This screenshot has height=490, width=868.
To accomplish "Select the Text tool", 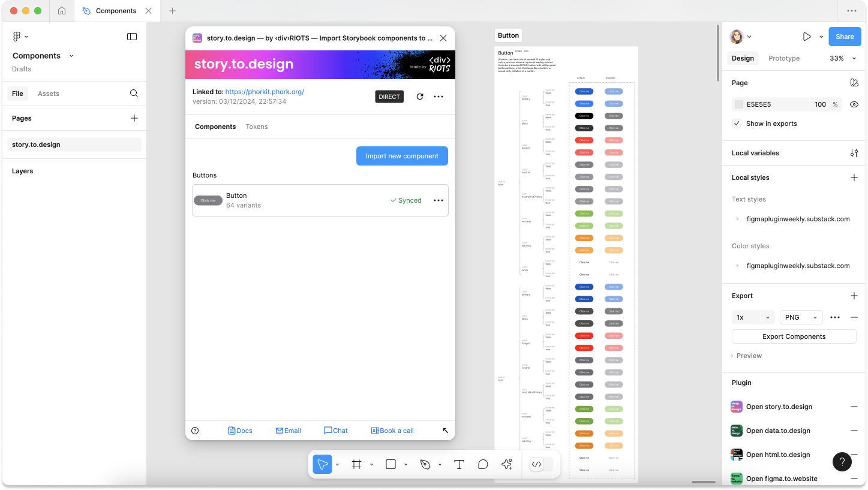I will (x=459, y=464).
